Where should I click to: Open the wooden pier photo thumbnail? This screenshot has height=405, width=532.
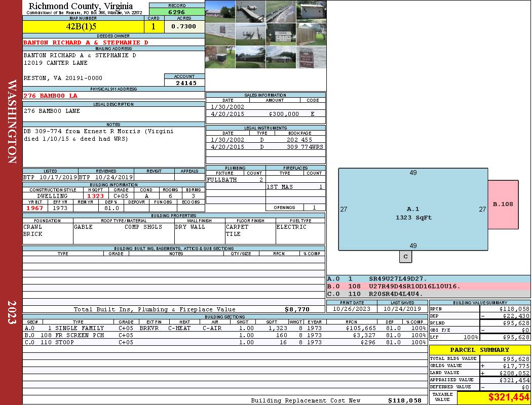tap(250, 11)
